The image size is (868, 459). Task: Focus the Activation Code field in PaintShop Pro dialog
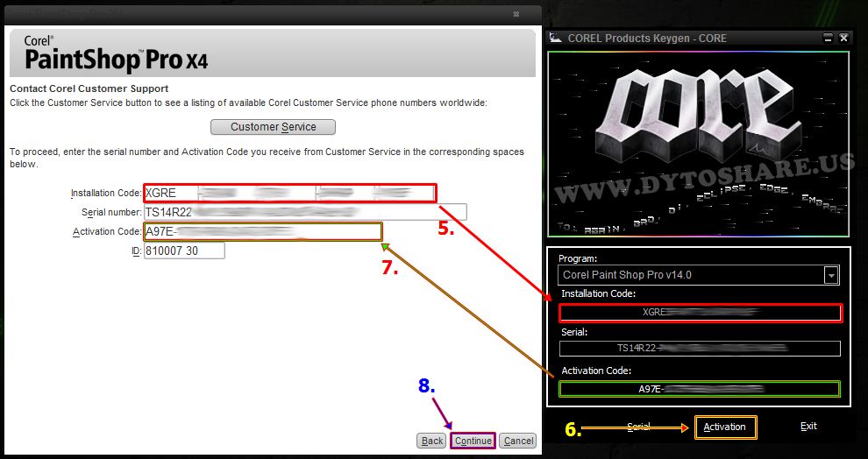(x=263, y=231)
